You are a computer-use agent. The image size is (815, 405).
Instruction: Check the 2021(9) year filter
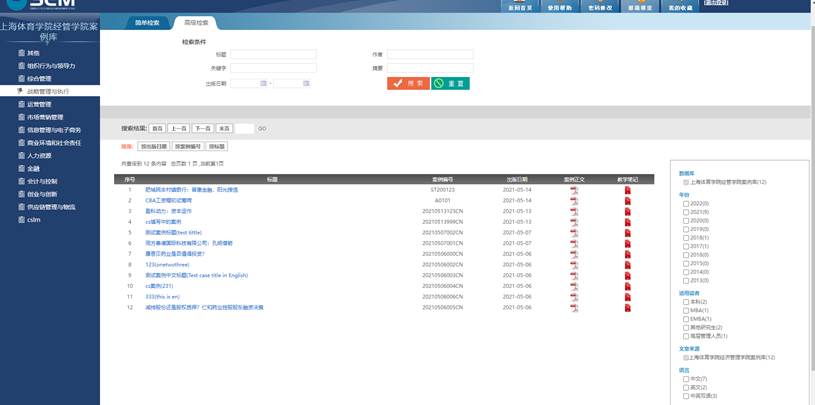(686, 212)
